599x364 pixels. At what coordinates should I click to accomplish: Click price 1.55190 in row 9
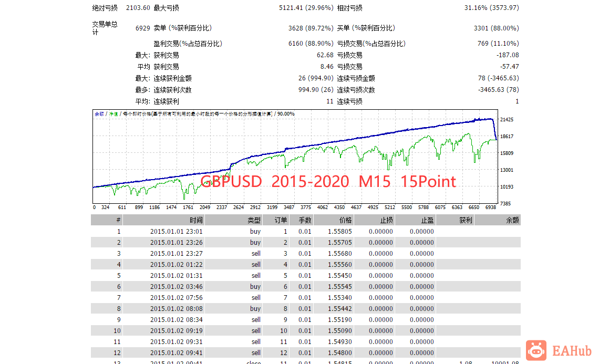(339, 320)
